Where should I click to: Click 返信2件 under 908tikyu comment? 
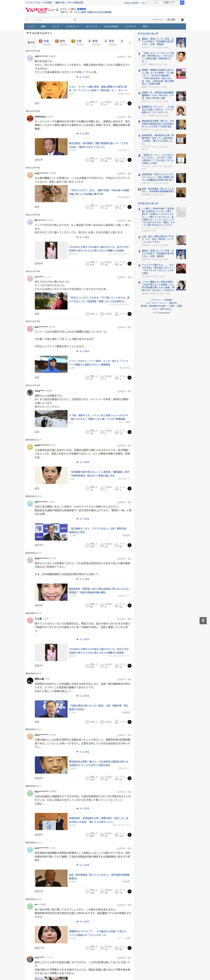pyautogui.click(x=39, y=160)
